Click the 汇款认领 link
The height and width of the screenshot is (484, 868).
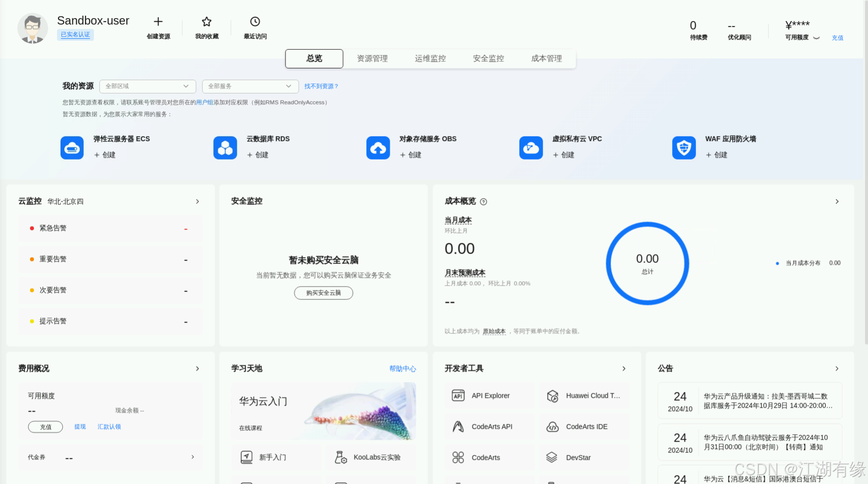pyautogui.click(x=109, y=427)
